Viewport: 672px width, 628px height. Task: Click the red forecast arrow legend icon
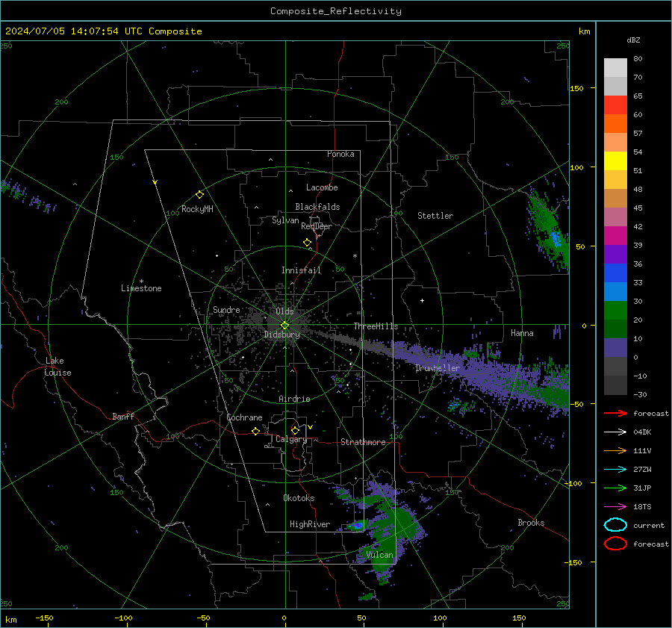(615, 413)
